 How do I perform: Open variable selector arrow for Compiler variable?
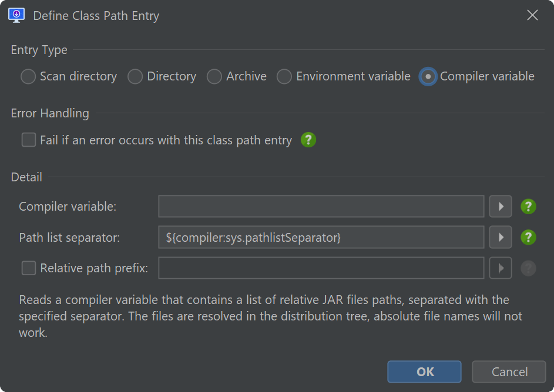pyautogui.click(x=501, y=207)
